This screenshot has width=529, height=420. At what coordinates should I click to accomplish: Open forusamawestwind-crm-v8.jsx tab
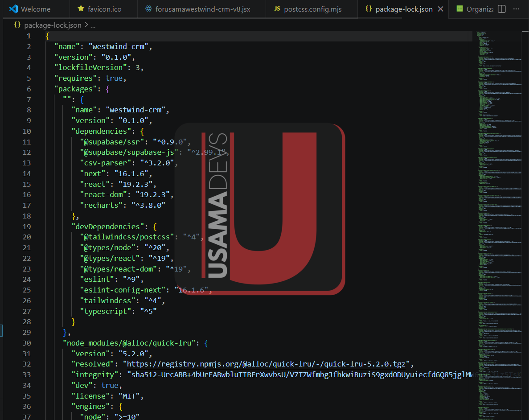(202, 9)
